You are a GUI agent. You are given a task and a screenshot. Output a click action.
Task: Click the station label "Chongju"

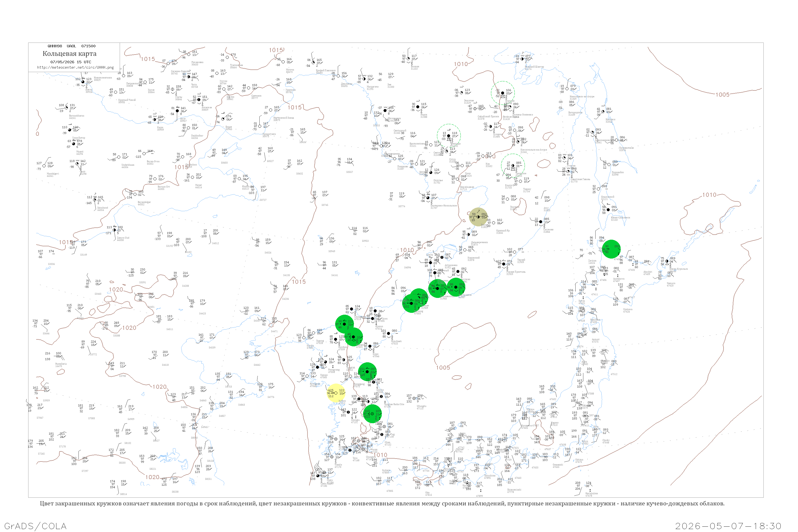pos(355,420)
